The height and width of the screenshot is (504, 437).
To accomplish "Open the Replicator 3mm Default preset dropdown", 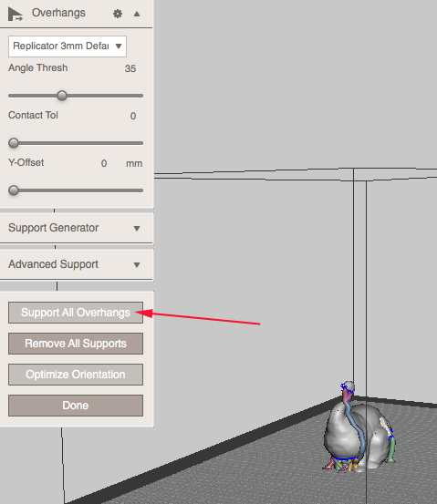I will click(68, 46).
